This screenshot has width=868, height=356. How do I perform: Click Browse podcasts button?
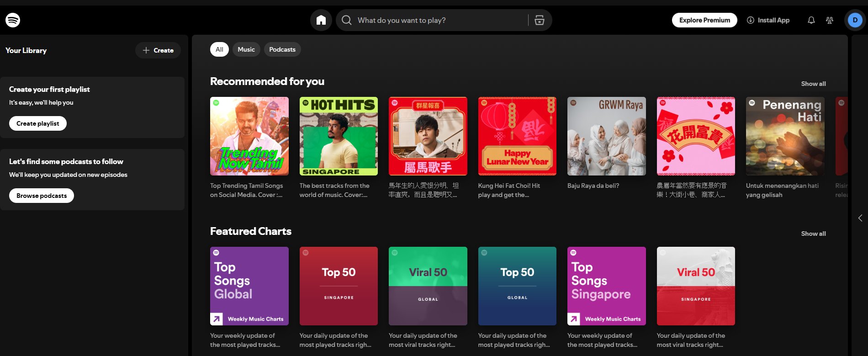coord(42,196)
